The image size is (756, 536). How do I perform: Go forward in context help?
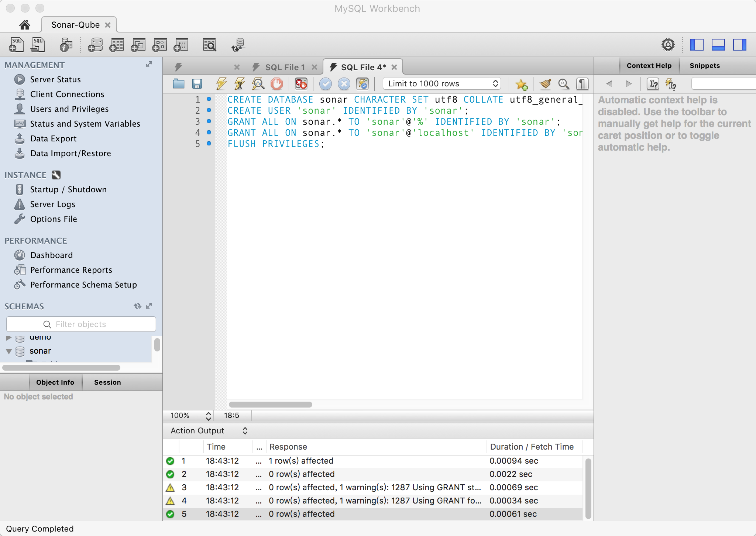[x=629, y=84]
